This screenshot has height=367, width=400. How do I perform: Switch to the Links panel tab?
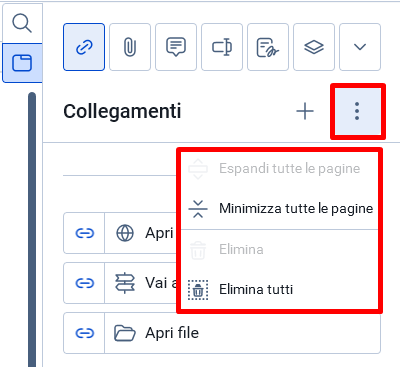84,47
